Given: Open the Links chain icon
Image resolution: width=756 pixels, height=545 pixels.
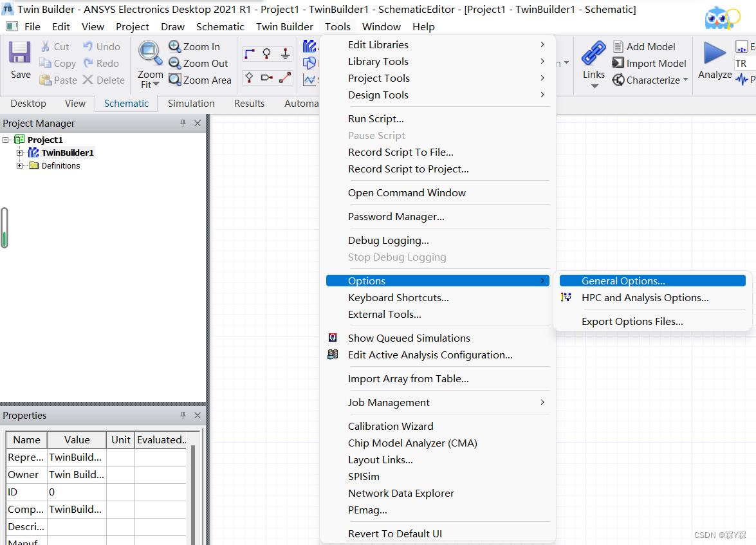Looking at the screenshot, I should click(593, 53).
